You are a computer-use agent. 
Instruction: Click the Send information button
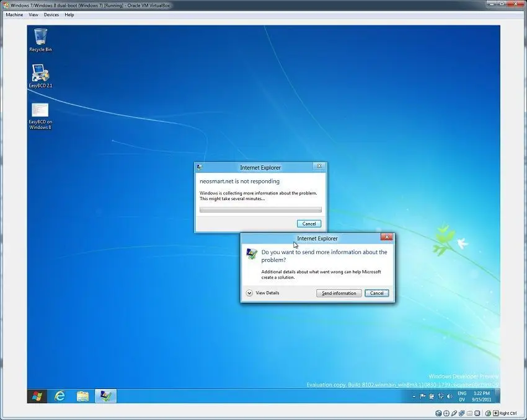pyautogui.click(x=339, y=293)
